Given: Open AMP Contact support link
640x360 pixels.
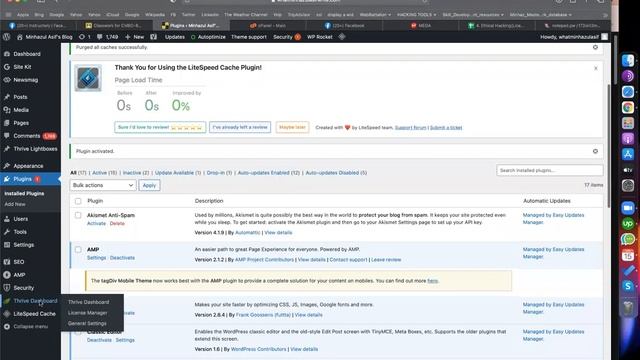Looking at the screenshot, I should point(348,260).
